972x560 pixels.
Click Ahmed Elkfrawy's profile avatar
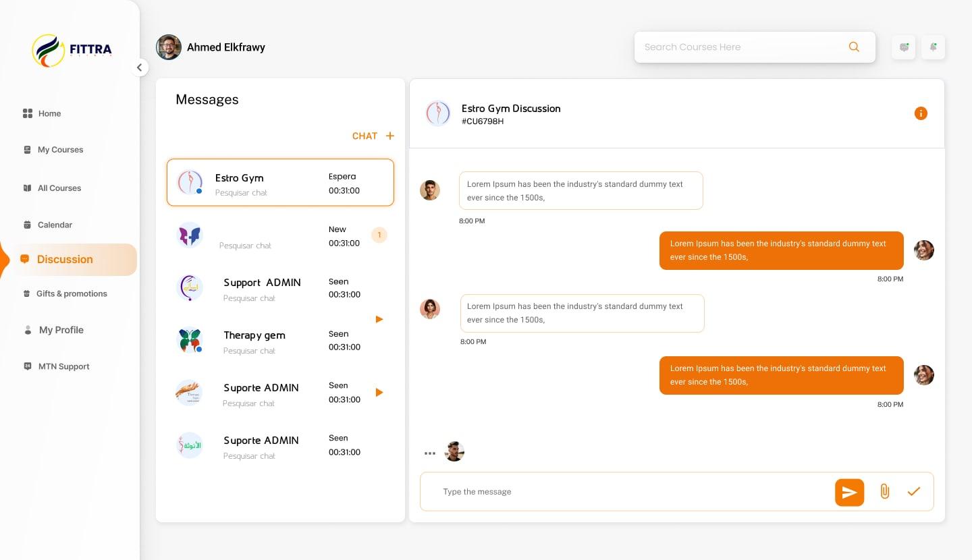click(x=169, y=47)
